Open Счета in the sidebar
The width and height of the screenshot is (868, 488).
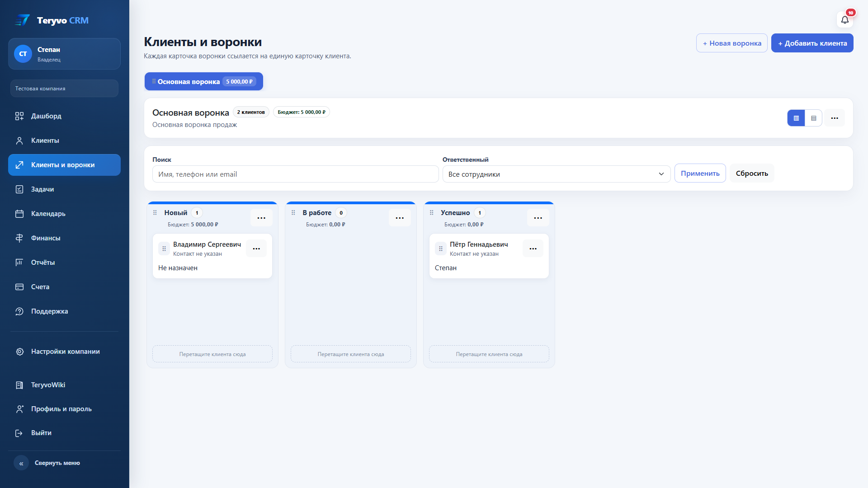64,287
